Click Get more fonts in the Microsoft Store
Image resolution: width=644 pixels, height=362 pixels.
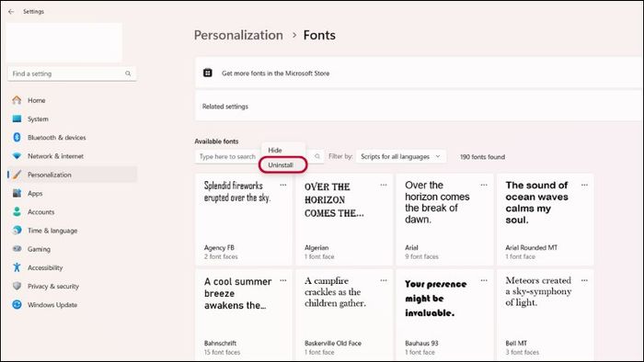[276, 74]
